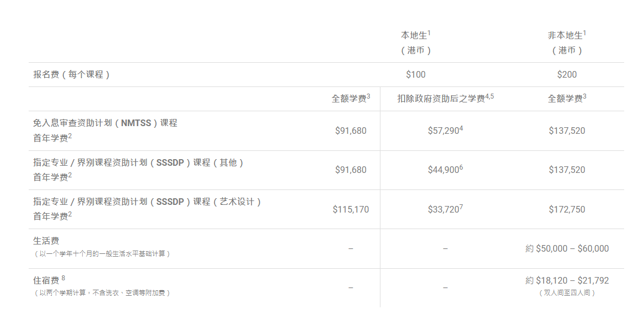The height and width of the screenshot is (315, 644).
Task: Click the SSSDP 课程(其他) row label
Action: tap(138, 162)
